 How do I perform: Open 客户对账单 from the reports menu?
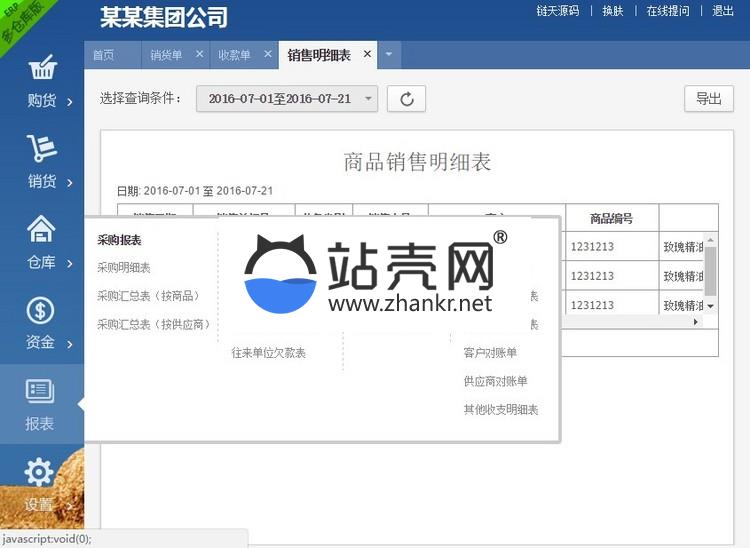point(490,353)
